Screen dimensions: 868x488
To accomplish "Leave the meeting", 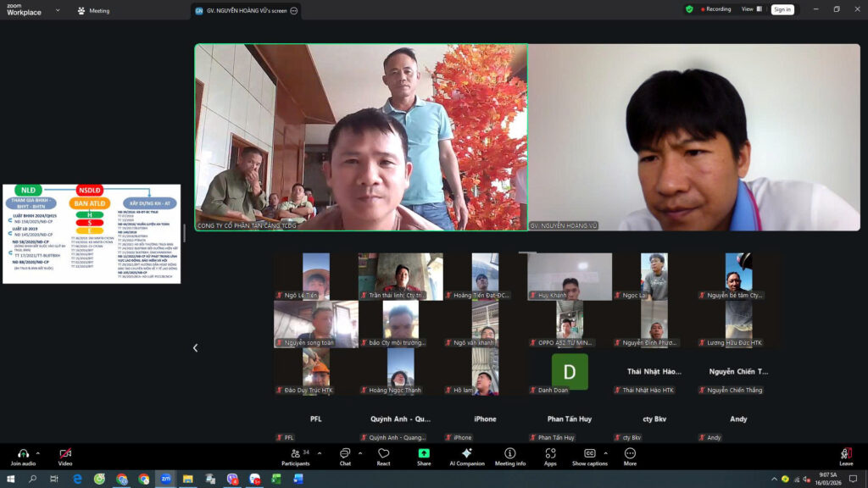I will click(x=846, y=453).
